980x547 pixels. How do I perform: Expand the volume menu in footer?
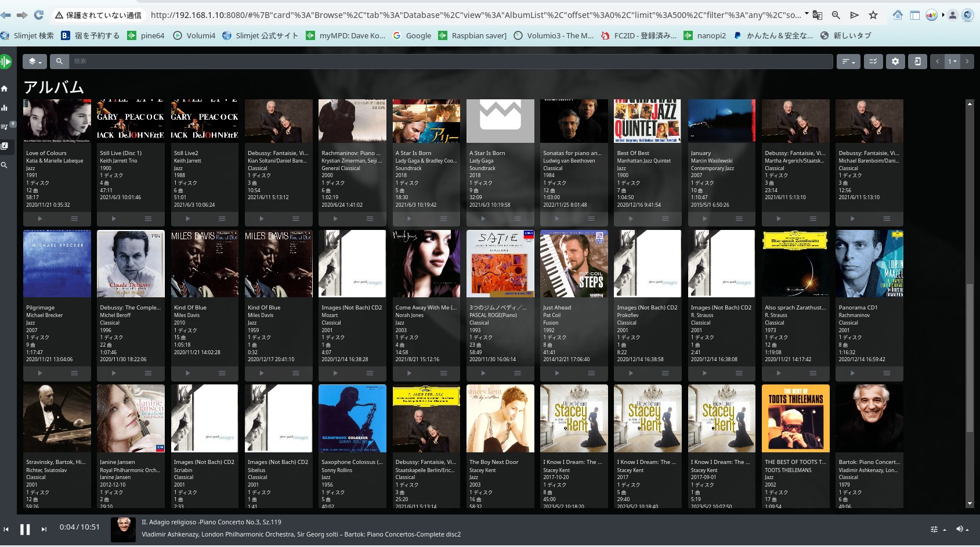[x=963, y=529]
